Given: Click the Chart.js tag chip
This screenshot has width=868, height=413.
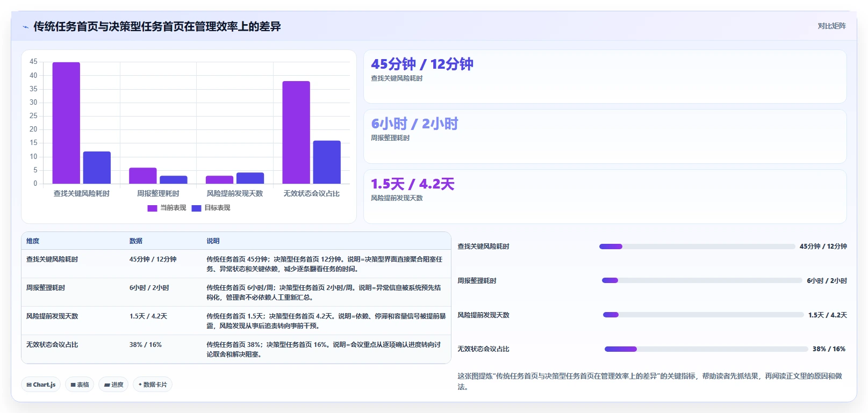Looking at the screenshot, I should click(41, 385).
